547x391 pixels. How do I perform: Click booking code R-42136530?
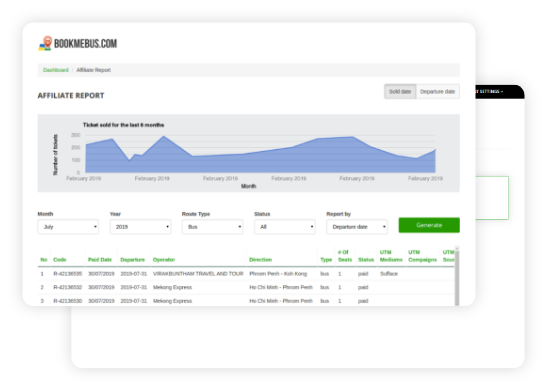[x=68, y=301]
